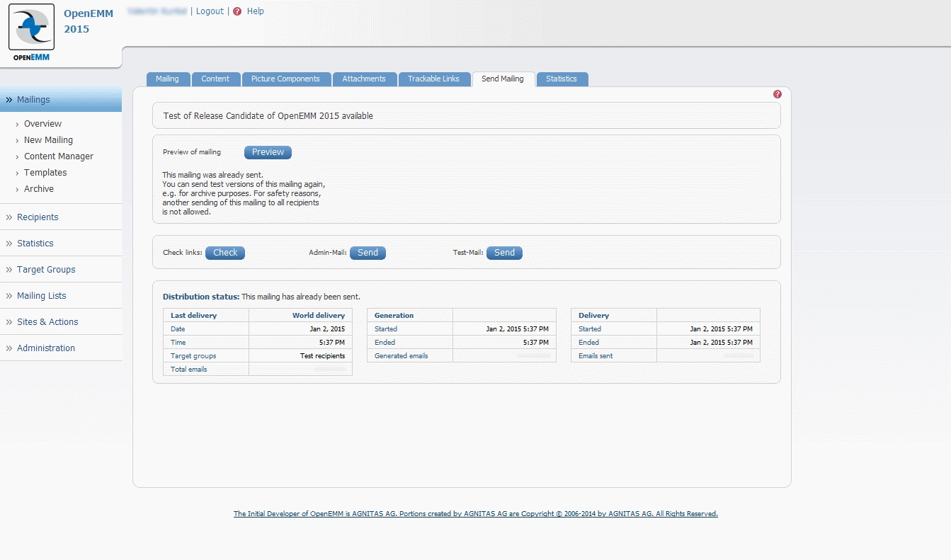Viewport: 951px width, 560px height.
Task: Click the red question mark in panel corner
Action: 778,94
